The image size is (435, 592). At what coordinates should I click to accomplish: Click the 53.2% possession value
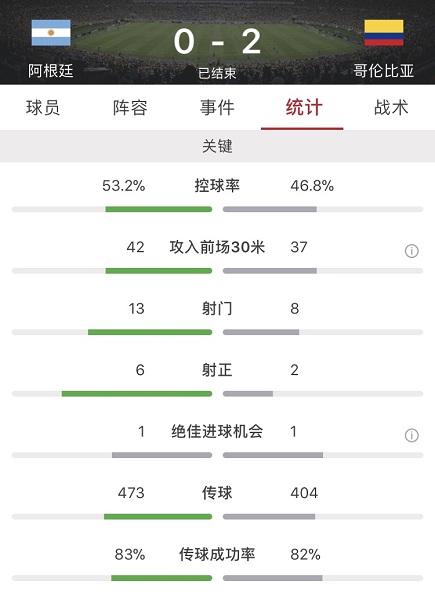(124, 186)
